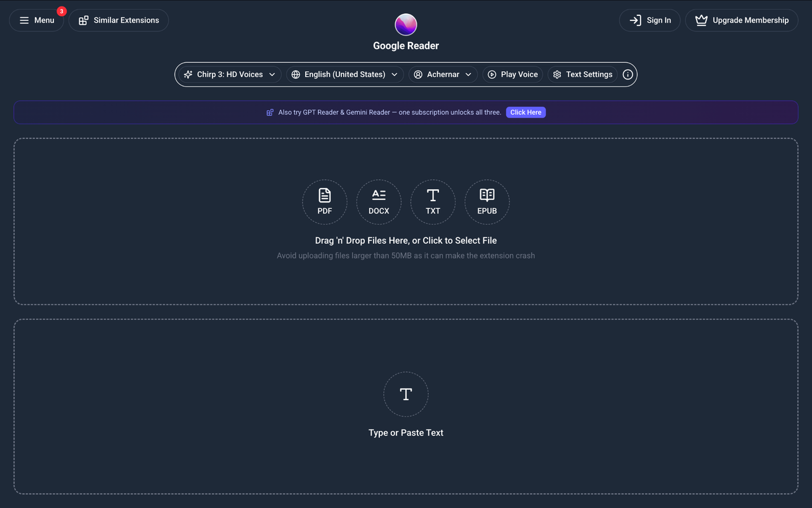Click the info circle icon
The height and width of the screenshot is (508, 812).
(x=628, y=74)
